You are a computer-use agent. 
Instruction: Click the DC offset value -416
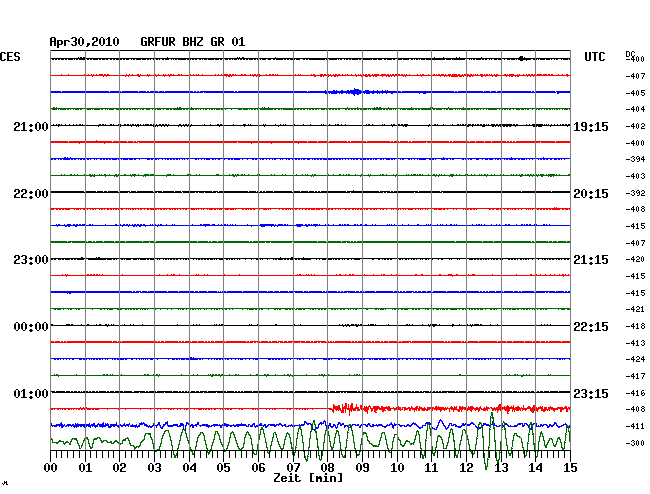click(635, 393)
